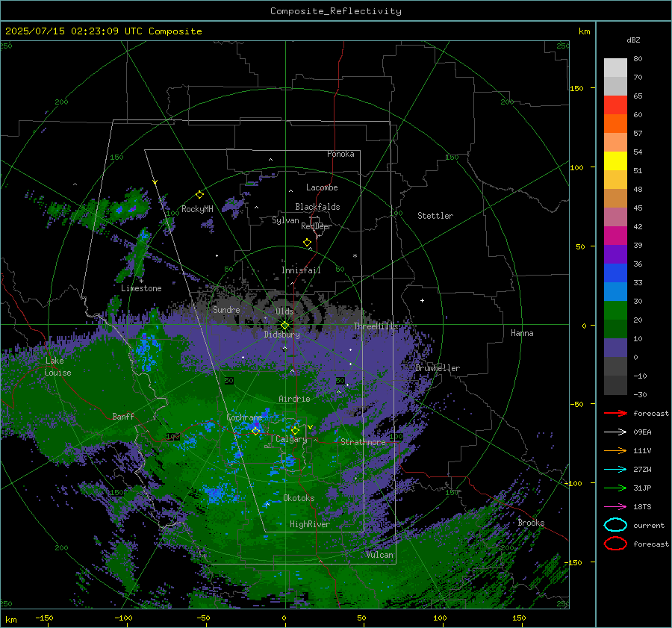The width and height of the screenshot is (672, 628).
Task: Click the Cochrane label on map
Action: 244,417
